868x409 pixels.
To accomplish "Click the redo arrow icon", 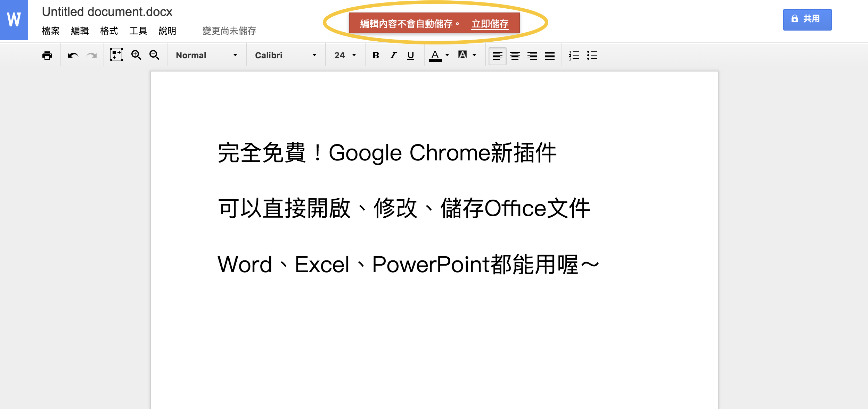I will pos(92,56).
